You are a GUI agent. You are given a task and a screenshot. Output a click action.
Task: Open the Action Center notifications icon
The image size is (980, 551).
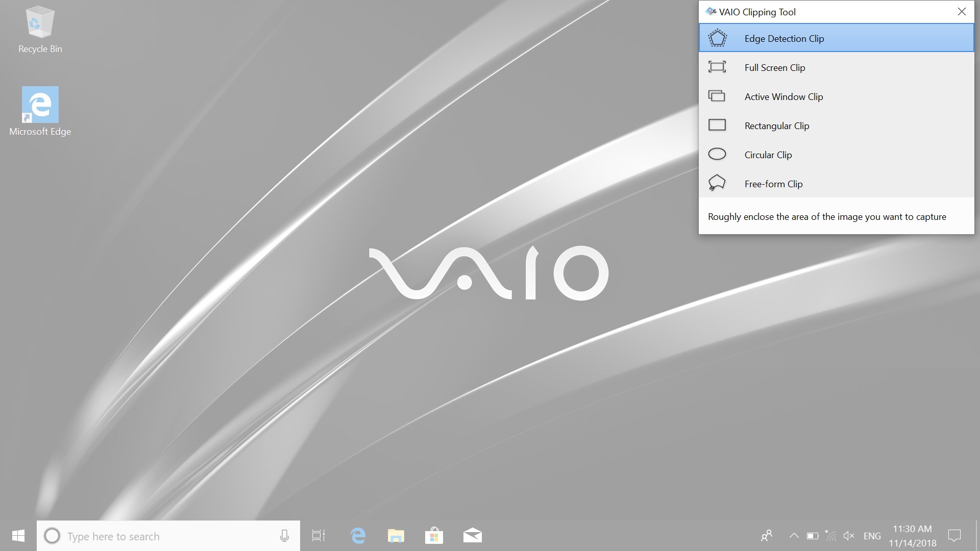coord(954,536)
